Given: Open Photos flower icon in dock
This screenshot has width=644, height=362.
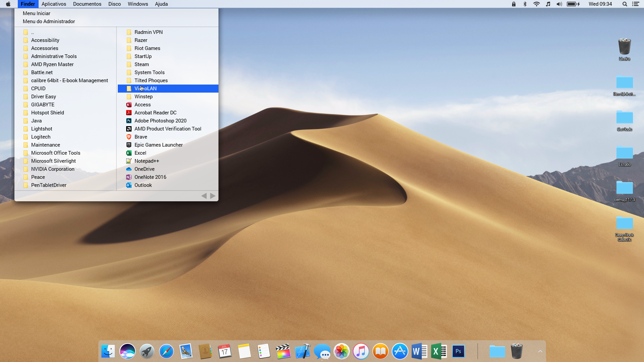Looking at the screenshot, I should tap(342, 351).
